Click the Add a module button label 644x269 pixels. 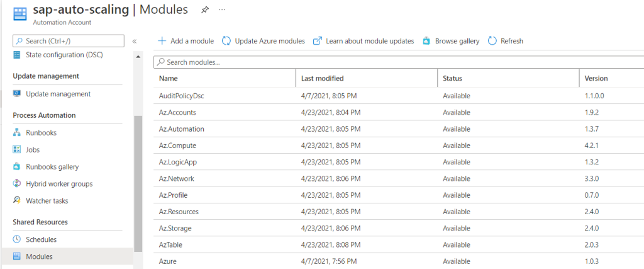point(192,41)
